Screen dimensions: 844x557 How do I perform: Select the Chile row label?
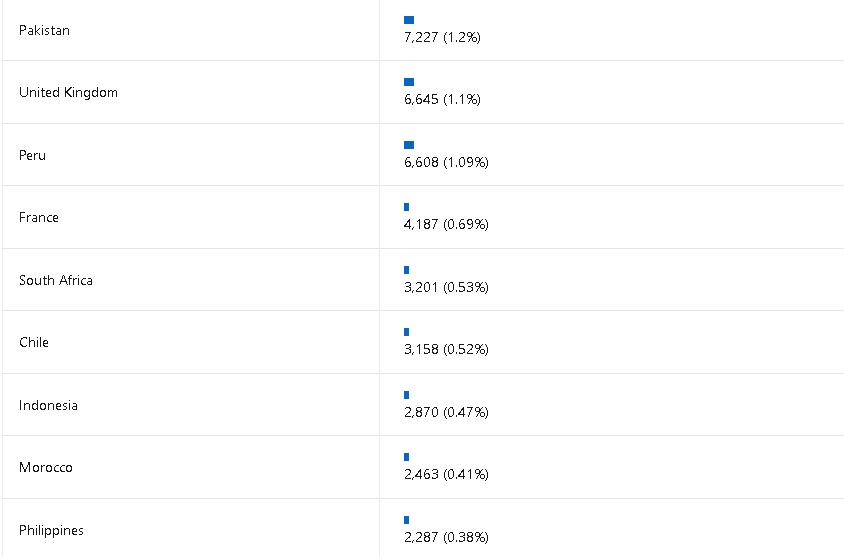click(34, 342)
